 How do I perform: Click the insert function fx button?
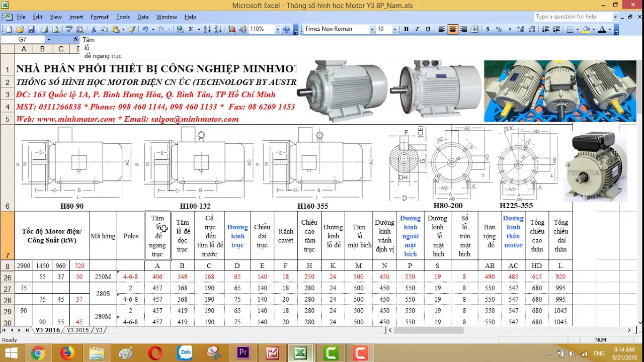click(x=76, y=39)
